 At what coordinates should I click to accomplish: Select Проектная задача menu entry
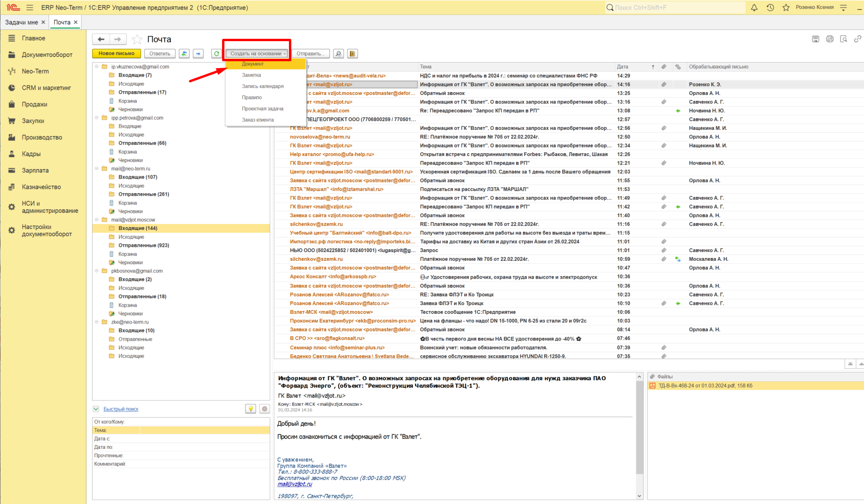click(266, 109)
